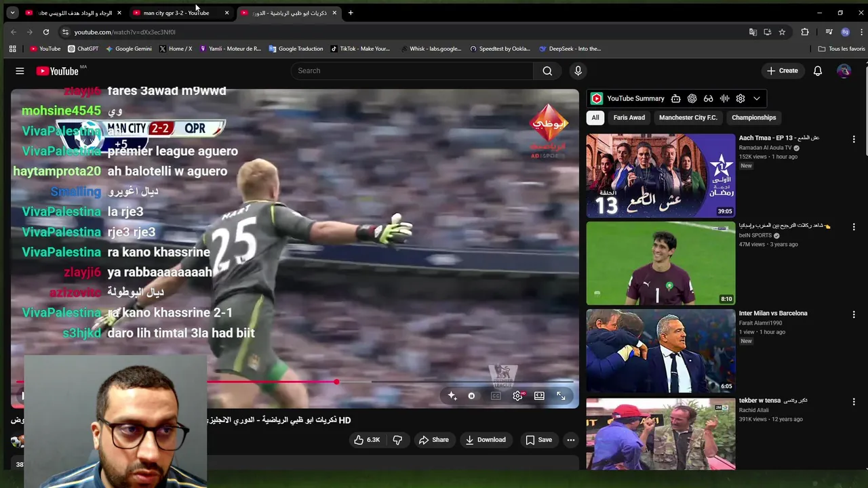
Task: Click the Google Translate page icon
Action: point(753,32)
